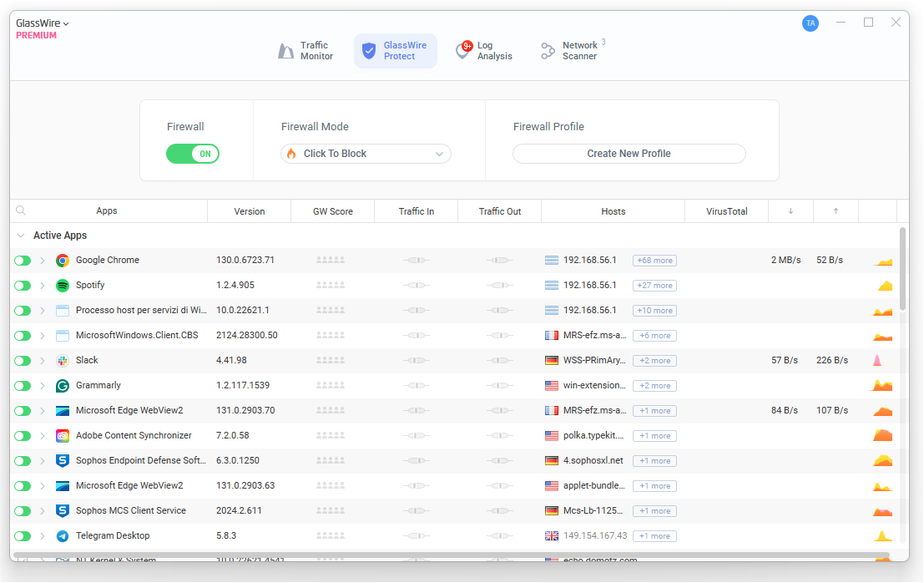Click the Adobe Content Synchronizer icon
924x583 pixels.
(63, 436)
